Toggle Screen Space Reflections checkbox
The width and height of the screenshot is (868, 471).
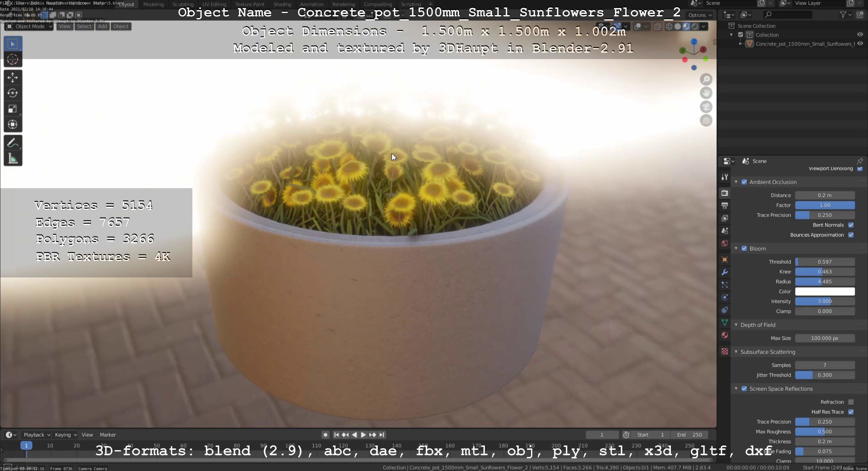point(744,389)
